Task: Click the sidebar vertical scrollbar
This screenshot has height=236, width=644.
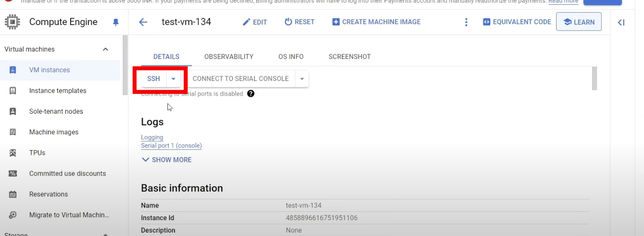Action: click(125, 65)
